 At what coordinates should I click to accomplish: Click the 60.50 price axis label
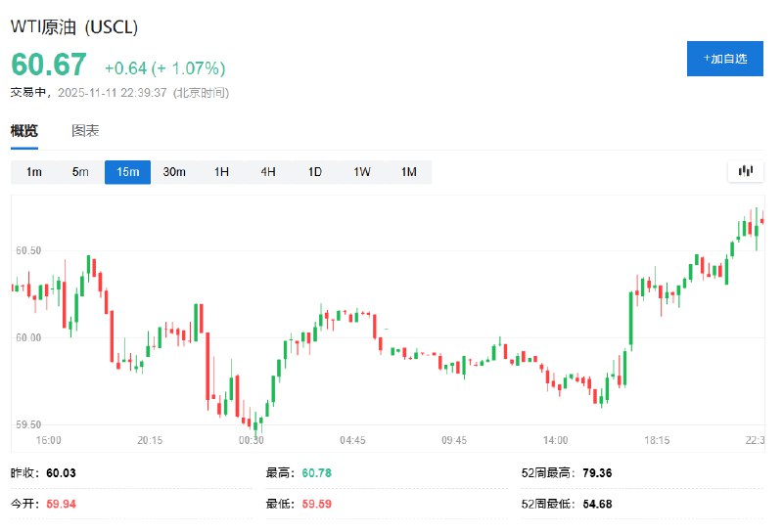[x=28, y=250]
